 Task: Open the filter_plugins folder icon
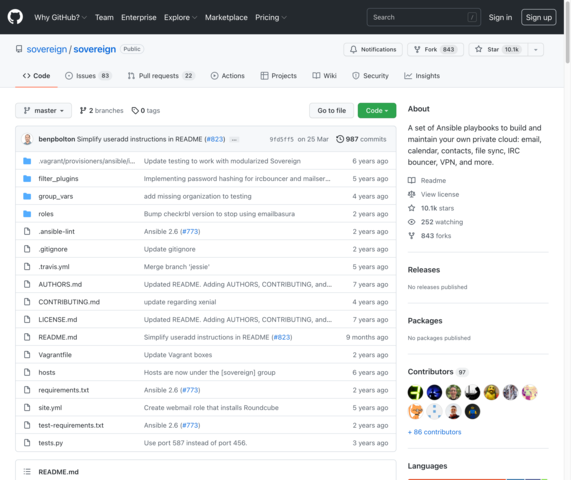coord(27,178)
